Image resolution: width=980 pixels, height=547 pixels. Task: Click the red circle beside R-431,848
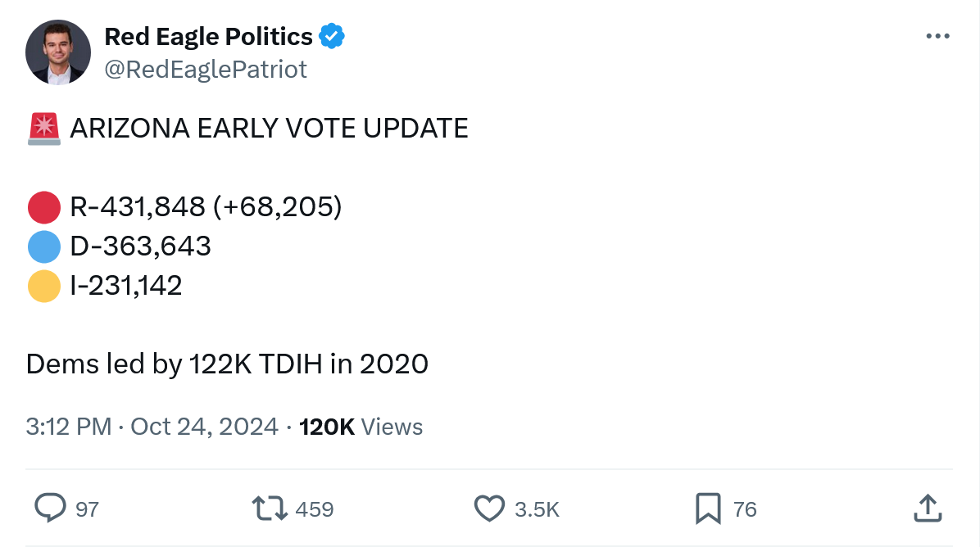coord(44,207)
